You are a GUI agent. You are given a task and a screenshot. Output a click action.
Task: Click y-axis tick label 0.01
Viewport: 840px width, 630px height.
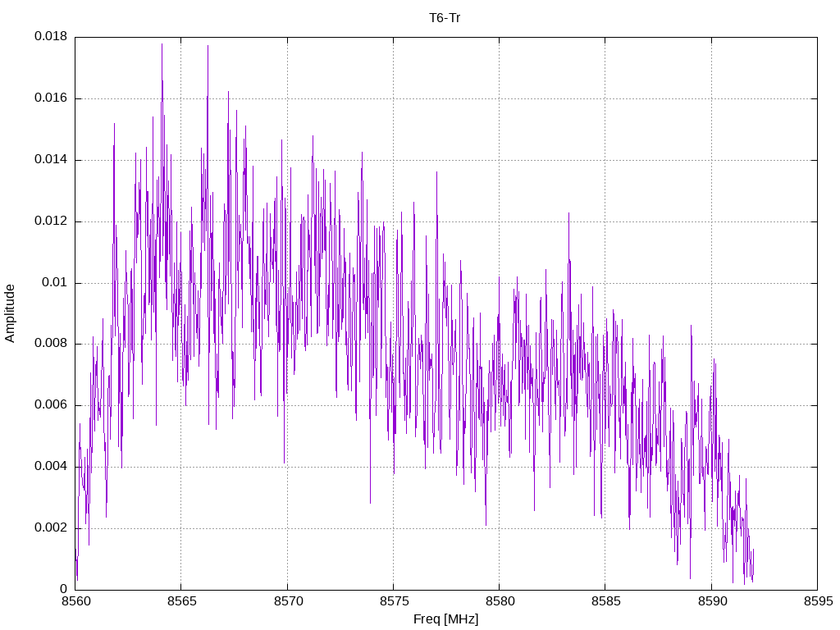[x=55, y=282]
